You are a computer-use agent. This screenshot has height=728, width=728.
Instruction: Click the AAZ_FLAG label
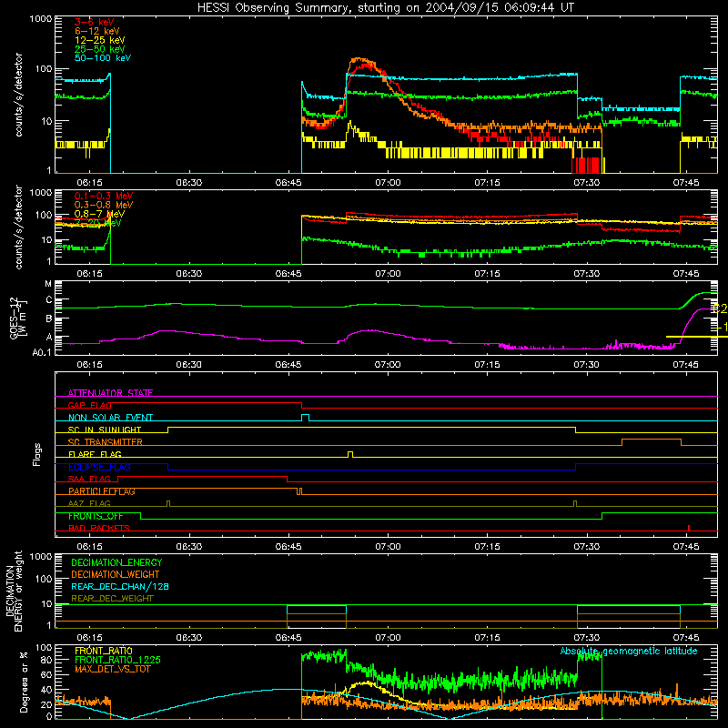(x=89, y=503)
